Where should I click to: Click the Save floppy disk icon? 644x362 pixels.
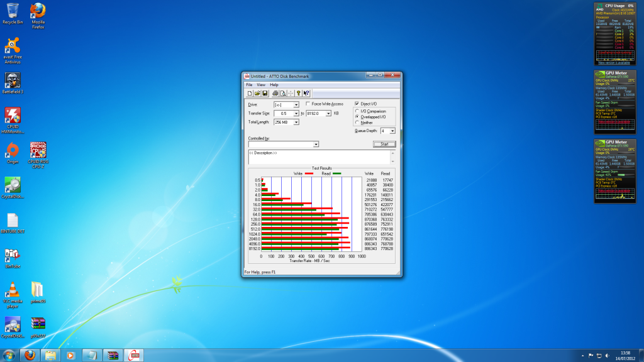(x=265, y=93)
